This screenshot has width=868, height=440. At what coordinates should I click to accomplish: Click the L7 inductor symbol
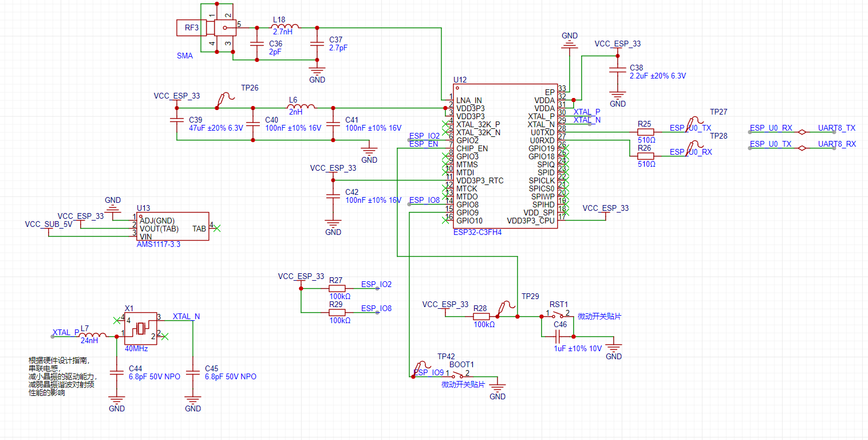coord(93,336)
